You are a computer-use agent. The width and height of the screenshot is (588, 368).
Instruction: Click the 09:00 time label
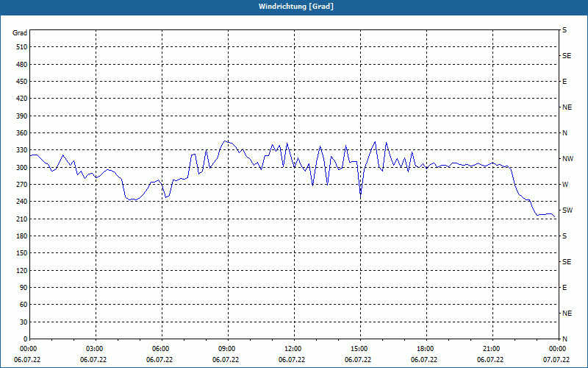tap(228, 349)
